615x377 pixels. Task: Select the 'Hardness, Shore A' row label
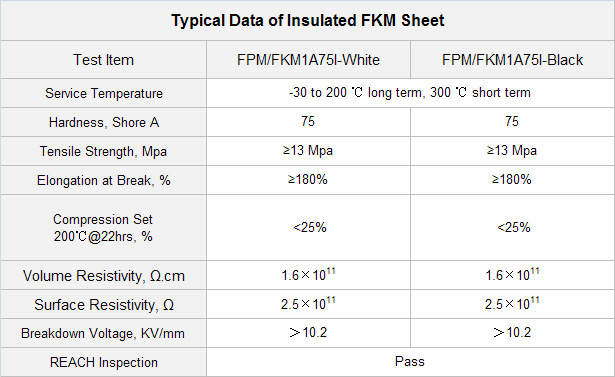104,122
